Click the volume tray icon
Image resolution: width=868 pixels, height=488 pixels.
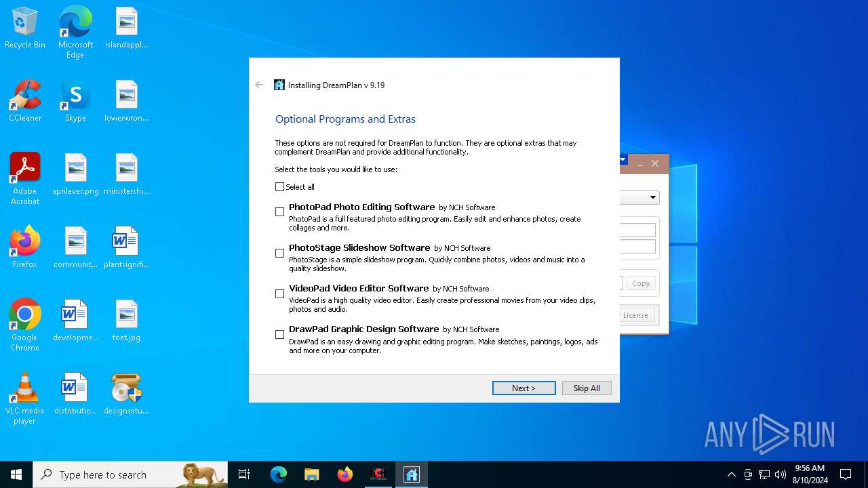click(781, 474)
